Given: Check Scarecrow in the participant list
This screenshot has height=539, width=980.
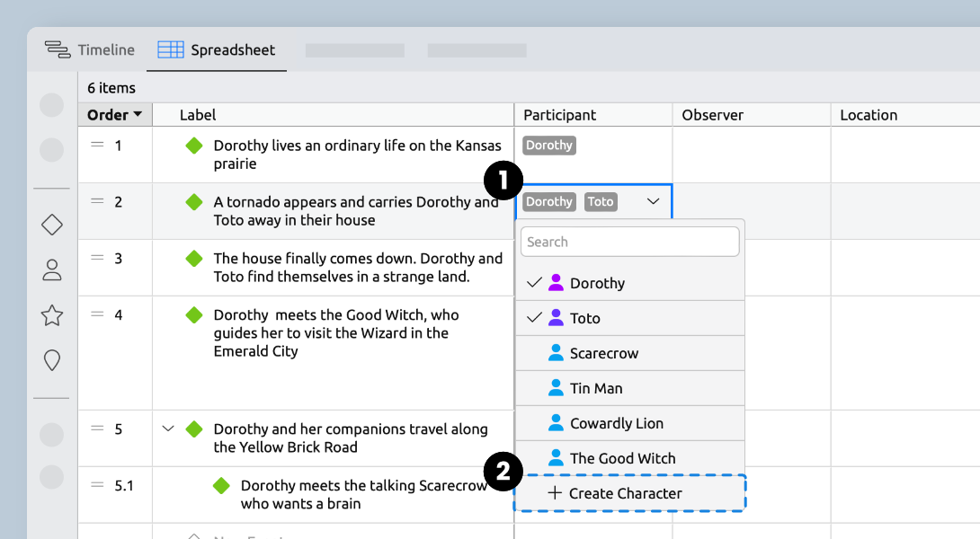Looking at the screenshot, I should [x=630, y=353].
